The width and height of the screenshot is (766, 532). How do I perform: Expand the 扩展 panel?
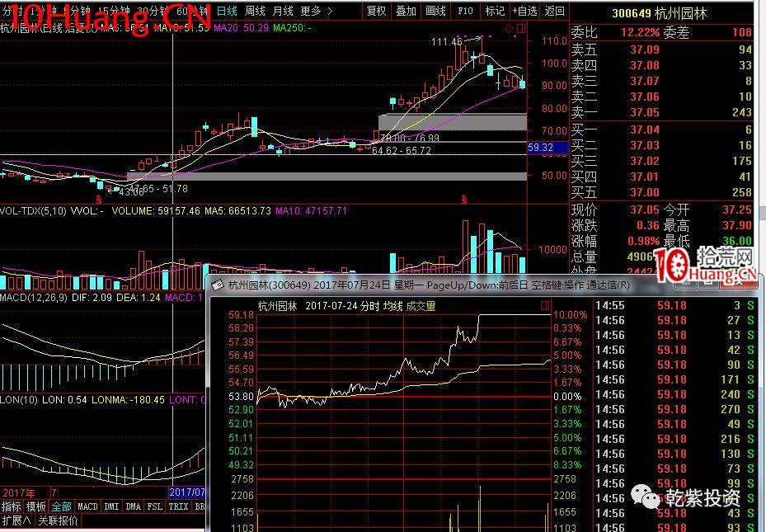(16, 520)
